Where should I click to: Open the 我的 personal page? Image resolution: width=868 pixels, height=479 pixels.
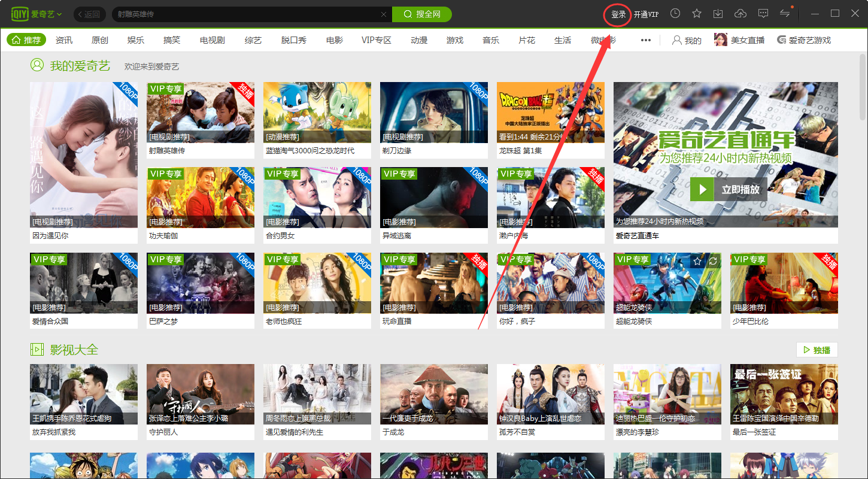pos(687,40)
